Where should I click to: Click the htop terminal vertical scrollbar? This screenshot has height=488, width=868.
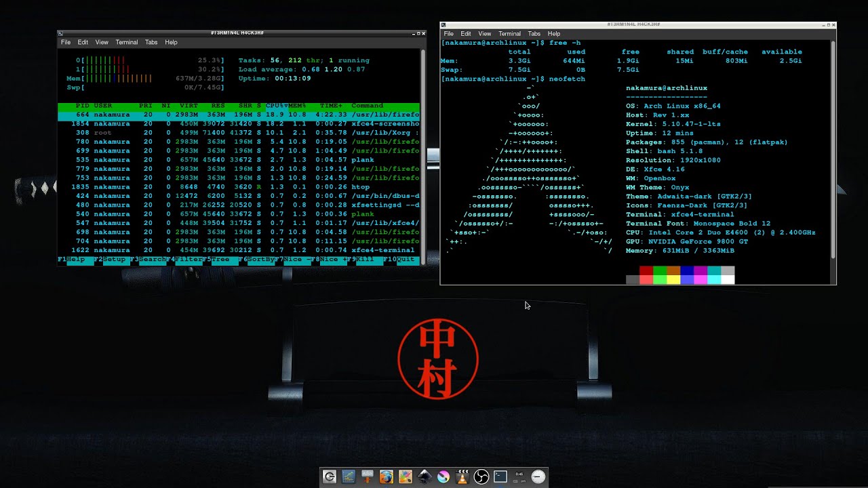pos(423,156)
